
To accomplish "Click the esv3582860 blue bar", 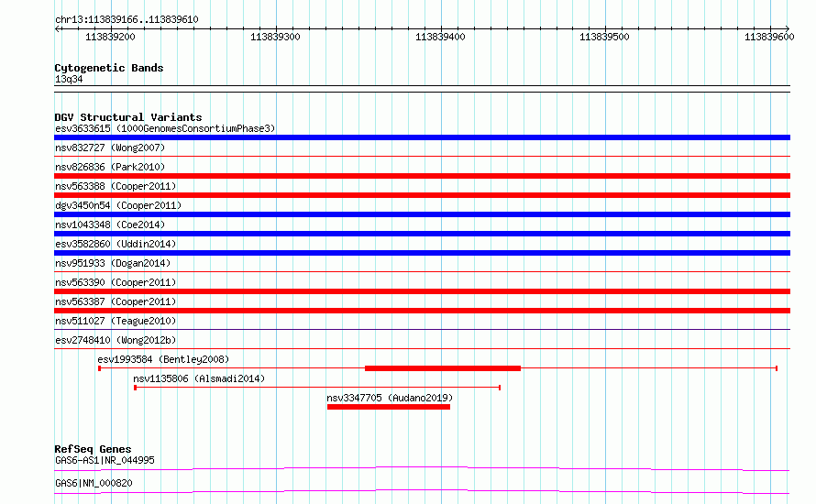I will pos(422,253).
